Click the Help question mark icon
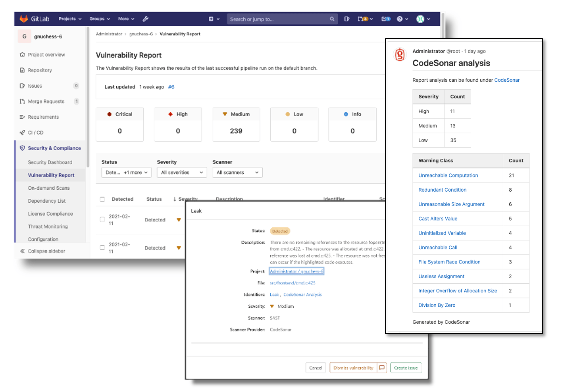The width and height of the screenshot is (562, 392). pyautogui.click(x=400, y=19)
